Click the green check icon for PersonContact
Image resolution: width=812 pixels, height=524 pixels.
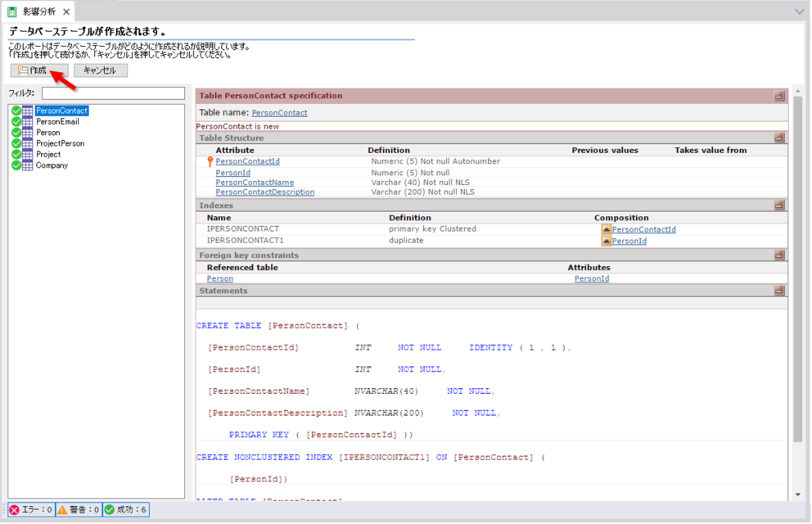[16, 111]
